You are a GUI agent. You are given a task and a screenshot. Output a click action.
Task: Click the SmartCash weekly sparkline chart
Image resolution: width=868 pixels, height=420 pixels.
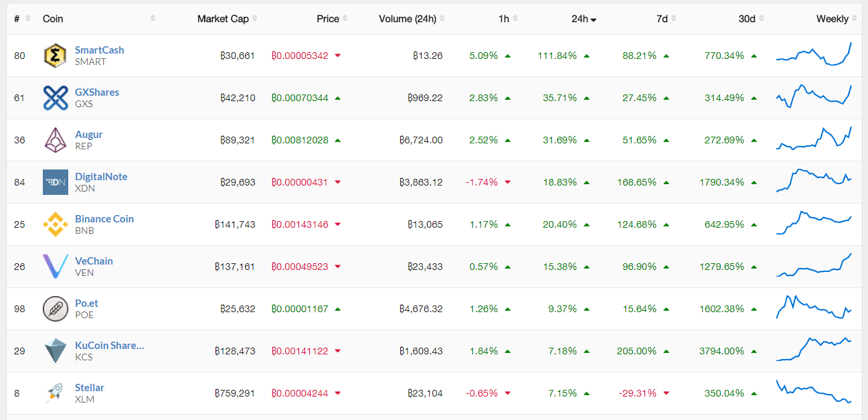814,54
